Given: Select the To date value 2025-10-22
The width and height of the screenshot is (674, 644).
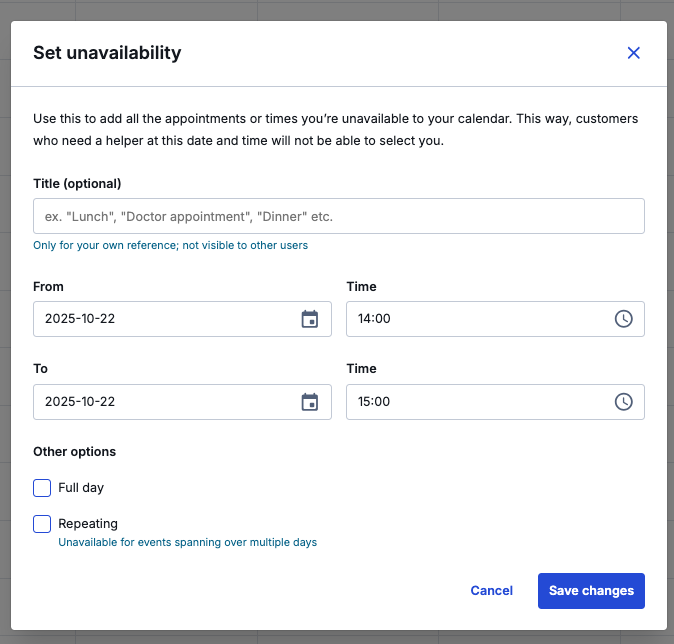Looking at the screenshot, I should [80, 402].
